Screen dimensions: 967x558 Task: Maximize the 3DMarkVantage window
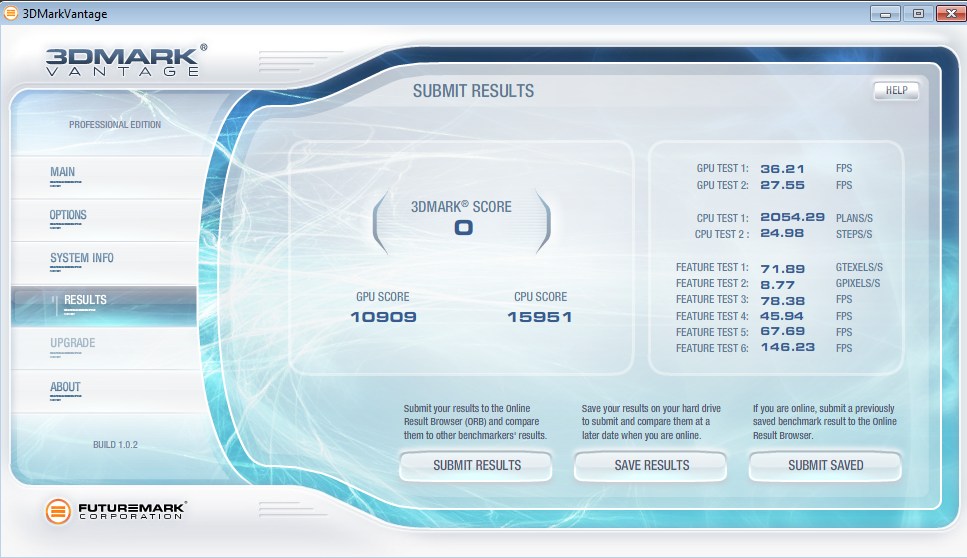[918, 14]
